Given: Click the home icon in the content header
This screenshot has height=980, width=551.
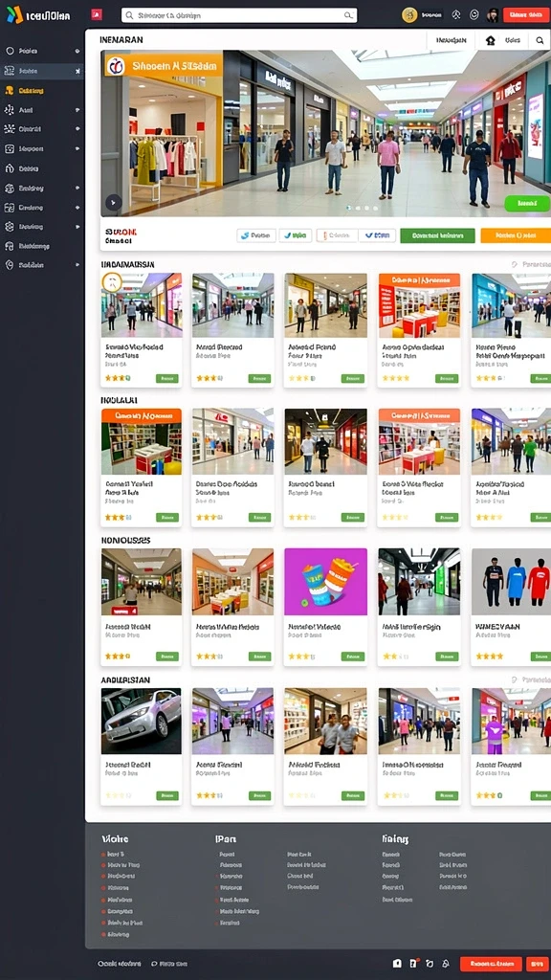Looking at the screenshot, I should [x=491, y=40].
